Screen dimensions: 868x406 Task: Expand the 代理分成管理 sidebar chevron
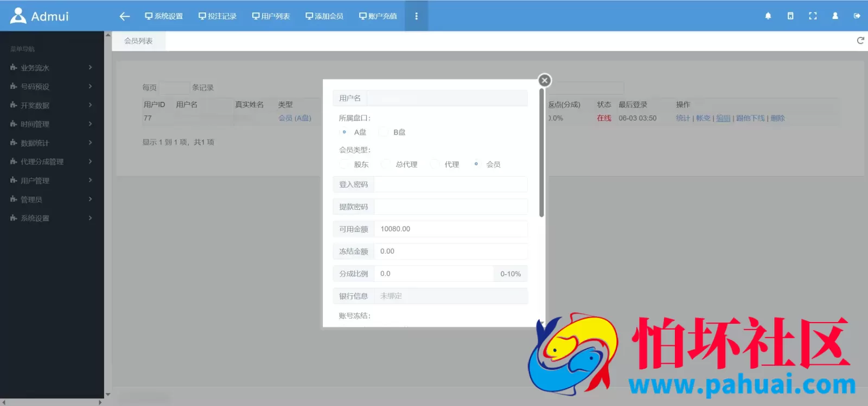(x=90, y=162)
